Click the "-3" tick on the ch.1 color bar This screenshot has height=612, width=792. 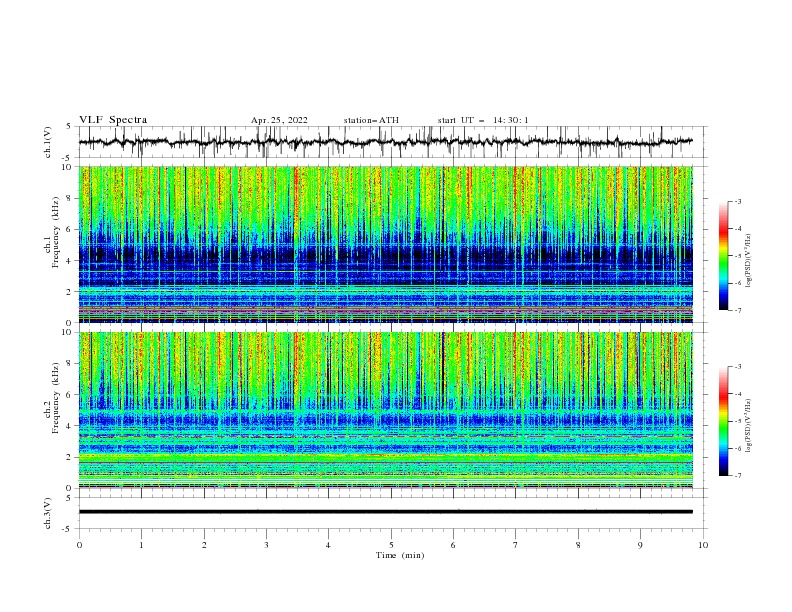738,201
